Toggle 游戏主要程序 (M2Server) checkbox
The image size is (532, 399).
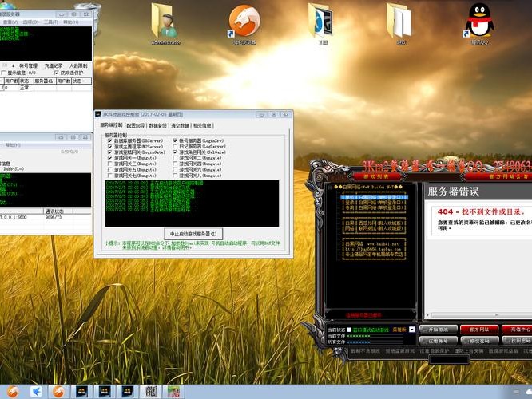[x=109, y=147]
